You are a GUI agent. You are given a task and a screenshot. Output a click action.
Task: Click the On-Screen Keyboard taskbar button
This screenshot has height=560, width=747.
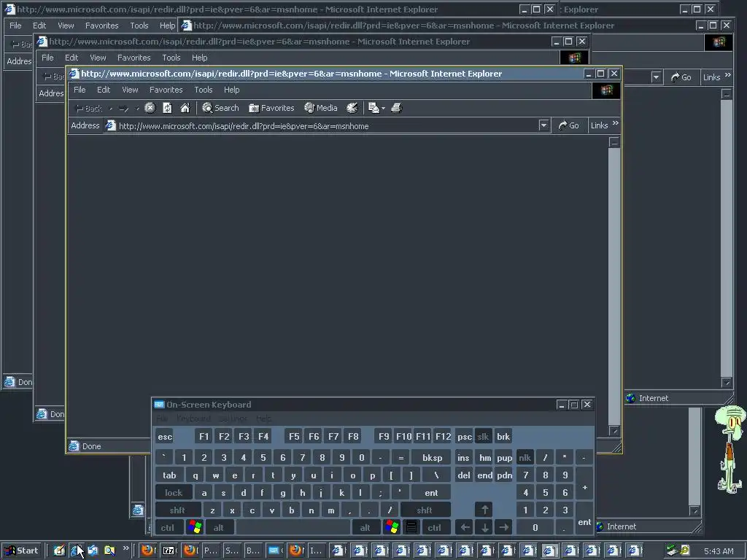275,551
